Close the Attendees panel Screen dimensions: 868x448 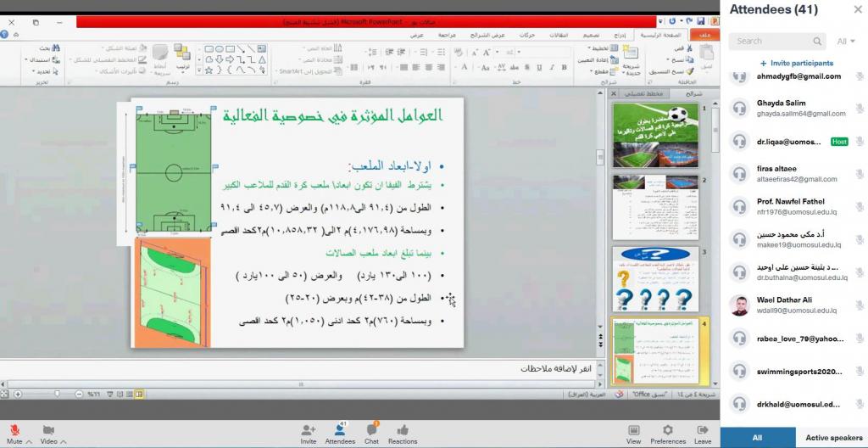pos(856,10)
